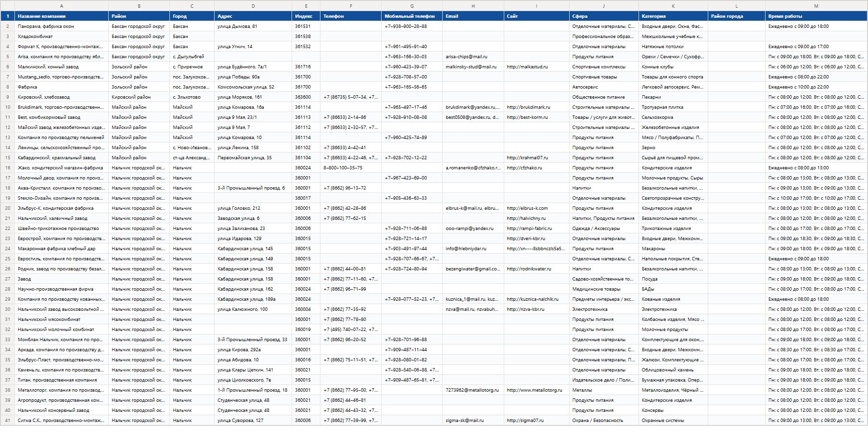Screen dimensions: 868x434
Task: Select row 20 number header
Action: pyautogui.click(x=8, y=208)
